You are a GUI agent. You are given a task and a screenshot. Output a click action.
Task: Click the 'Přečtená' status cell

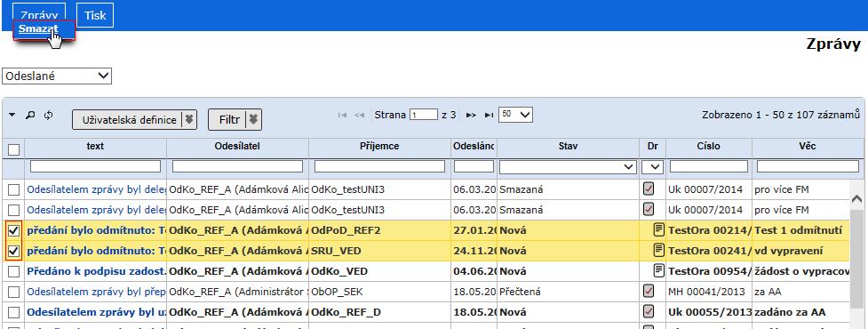568,292
